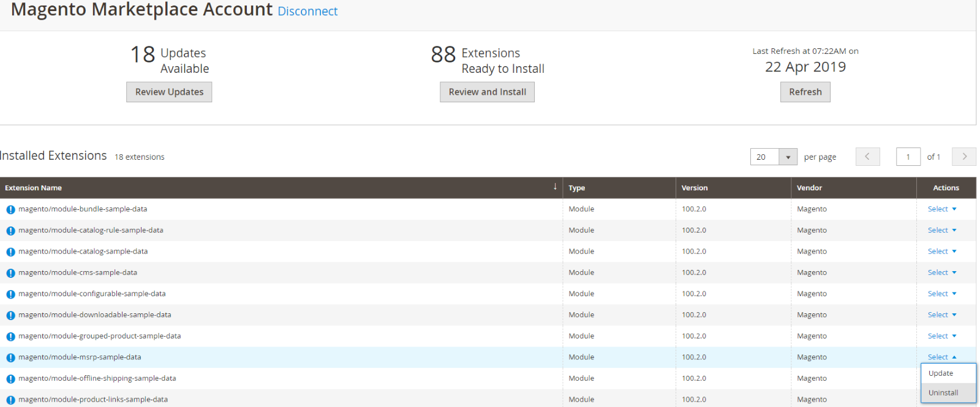This screenshot has height=407, width=980.
Task: Click Type Module for module-configurable-sample-data
Action: coord(581,294)
